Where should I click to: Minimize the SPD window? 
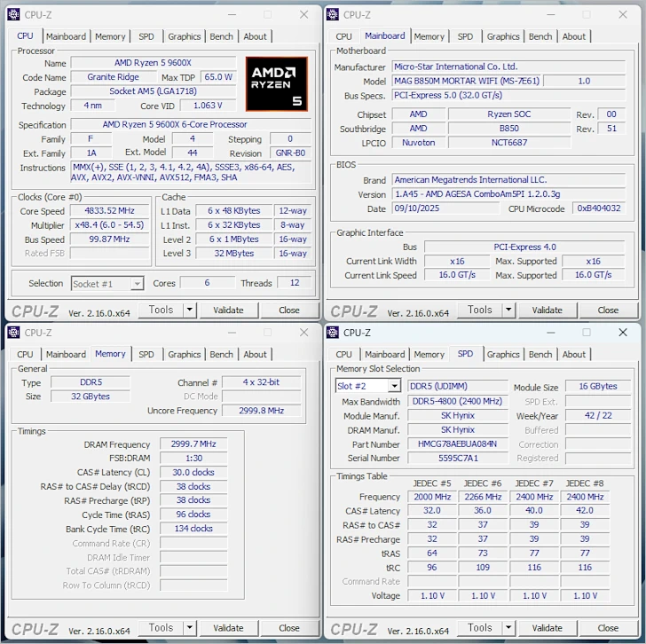tap(551, 333)
